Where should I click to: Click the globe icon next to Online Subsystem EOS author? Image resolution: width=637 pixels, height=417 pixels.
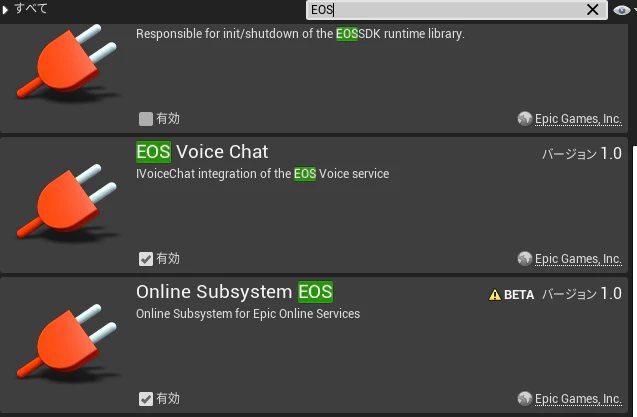524,399
